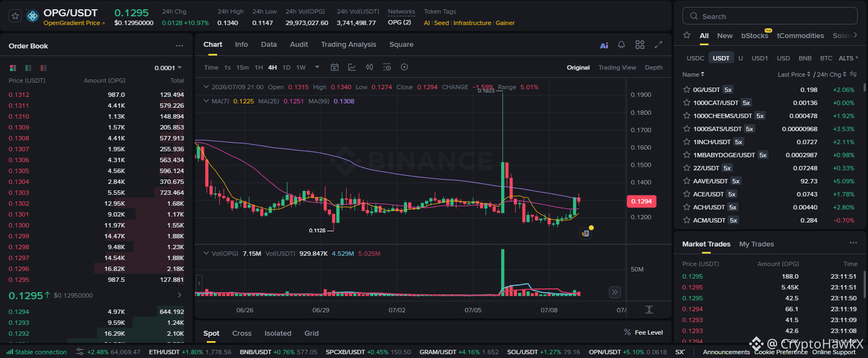Click the last price 0.1294 axis label

(642, 201)
